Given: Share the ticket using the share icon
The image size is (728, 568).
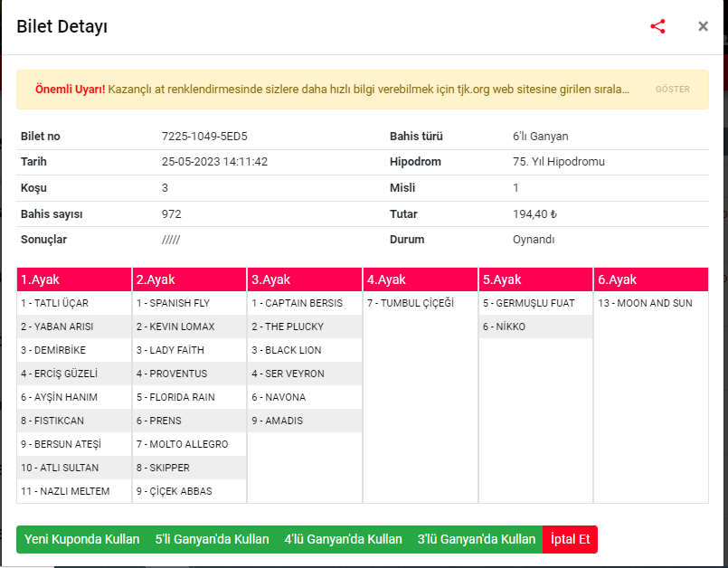Looking at the screenshot, I should (657, 26).
